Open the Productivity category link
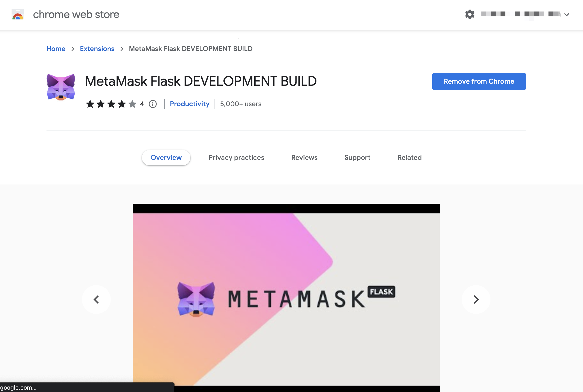583x392 pixels. [x=189, y=104]
